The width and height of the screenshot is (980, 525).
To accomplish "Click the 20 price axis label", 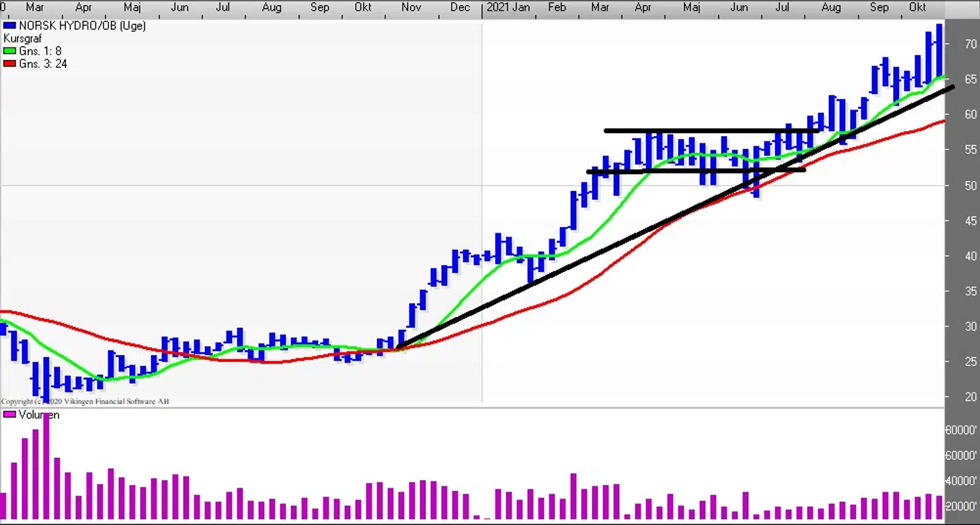I will coord(970,397).
